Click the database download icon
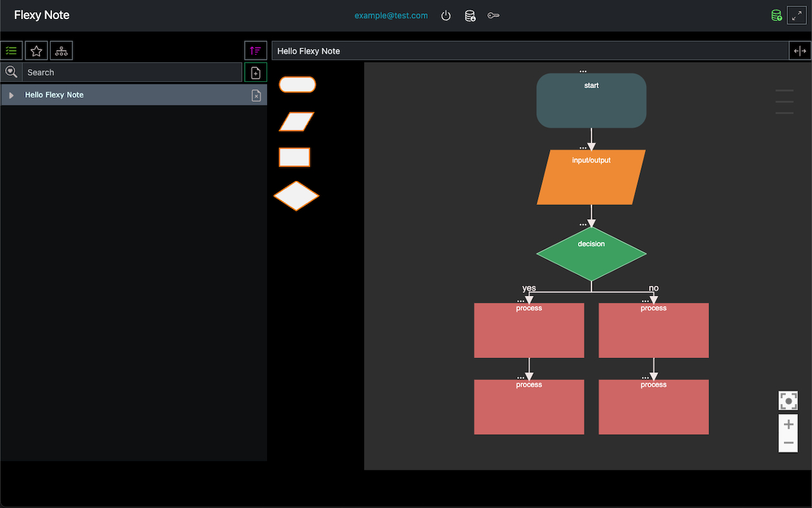Screen dimensions: 812x508 (470, 16)
